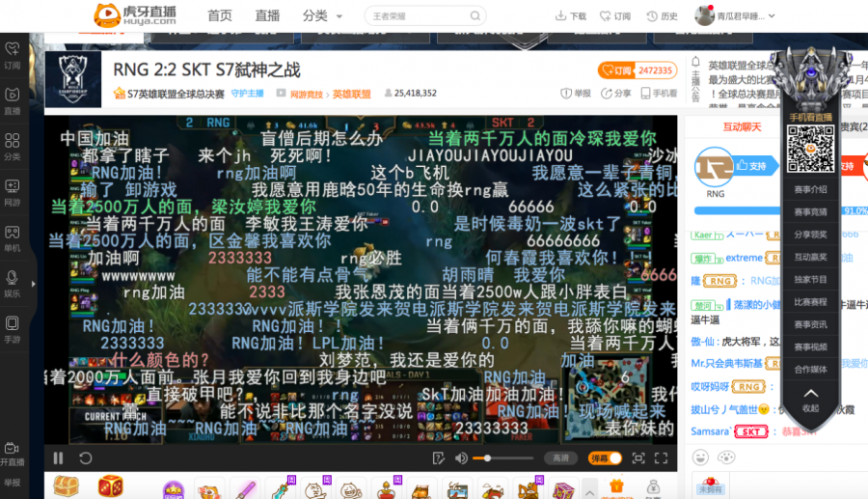
Task: Open the orange gift box icon
Action: [616, 486]
